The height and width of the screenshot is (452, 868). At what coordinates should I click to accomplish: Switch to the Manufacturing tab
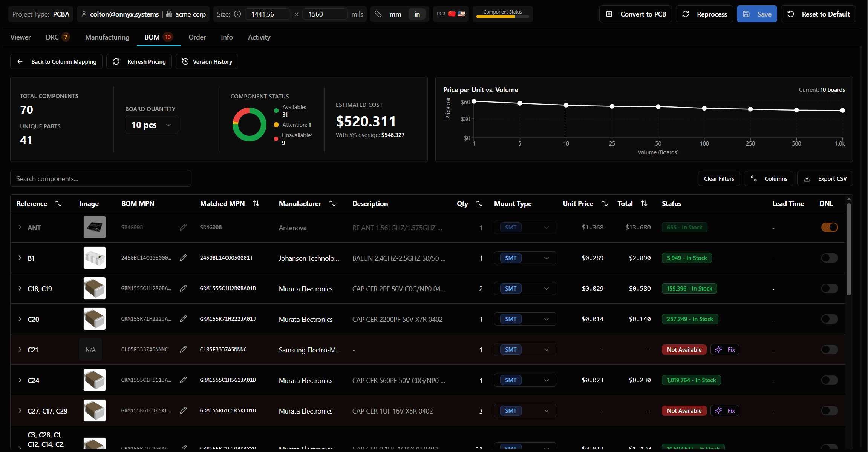point(107,37)
